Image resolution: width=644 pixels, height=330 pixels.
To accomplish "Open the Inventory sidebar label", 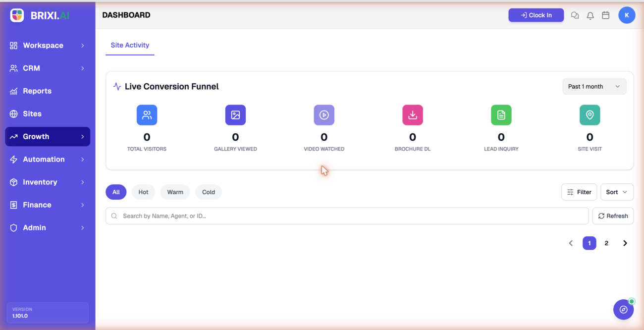I will point(40,182).
